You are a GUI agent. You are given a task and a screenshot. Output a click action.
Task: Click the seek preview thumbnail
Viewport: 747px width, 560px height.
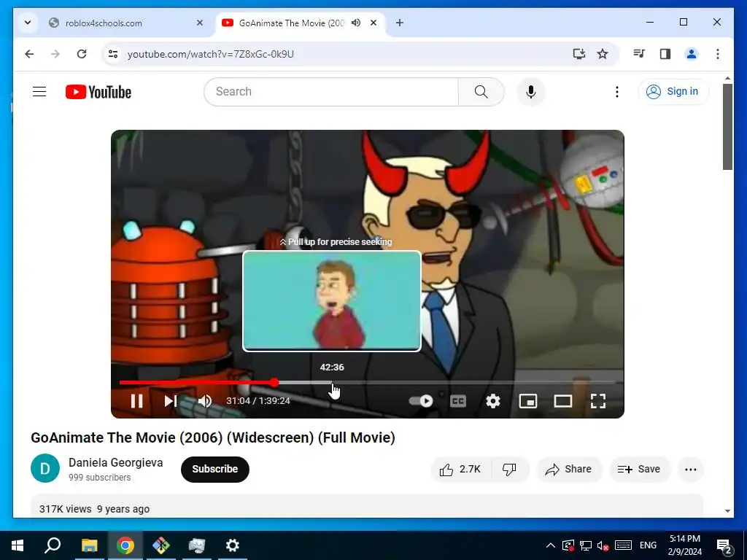point(332,301)
